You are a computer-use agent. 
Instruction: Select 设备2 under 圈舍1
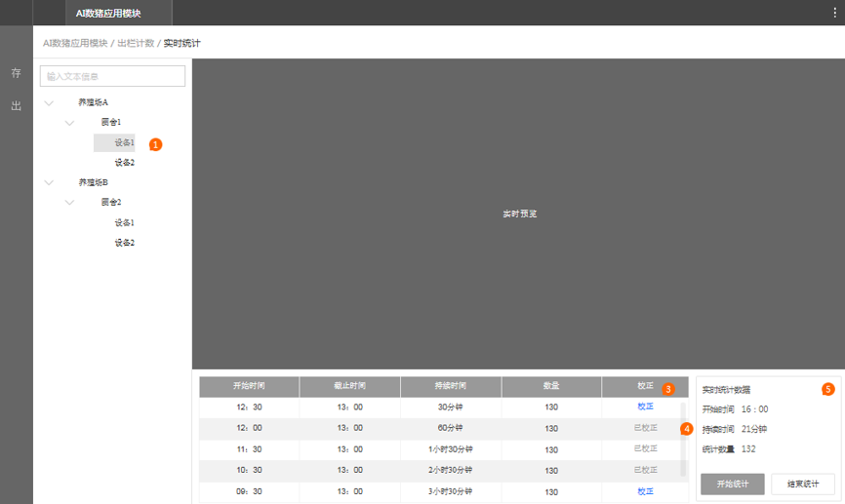click(125, 163)
